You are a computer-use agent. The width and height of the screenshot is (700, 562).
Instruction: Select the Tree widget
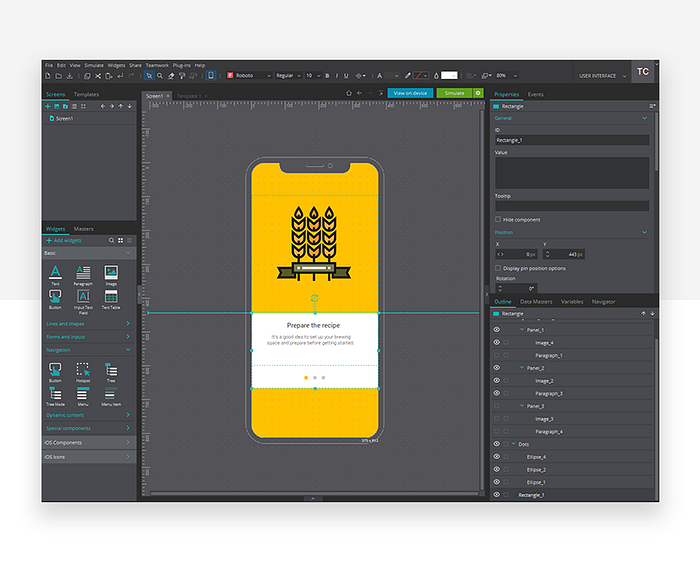point(111,372)
